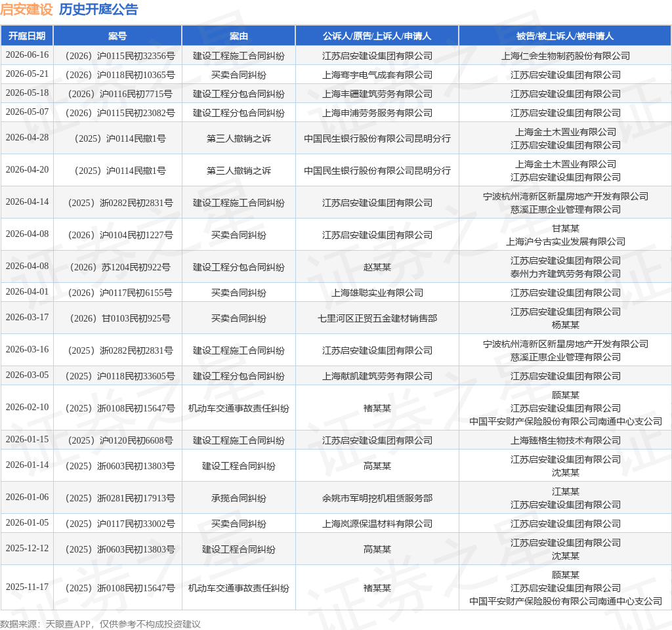Click defendant 上海沪兮古实业发展有限公司

566,241
